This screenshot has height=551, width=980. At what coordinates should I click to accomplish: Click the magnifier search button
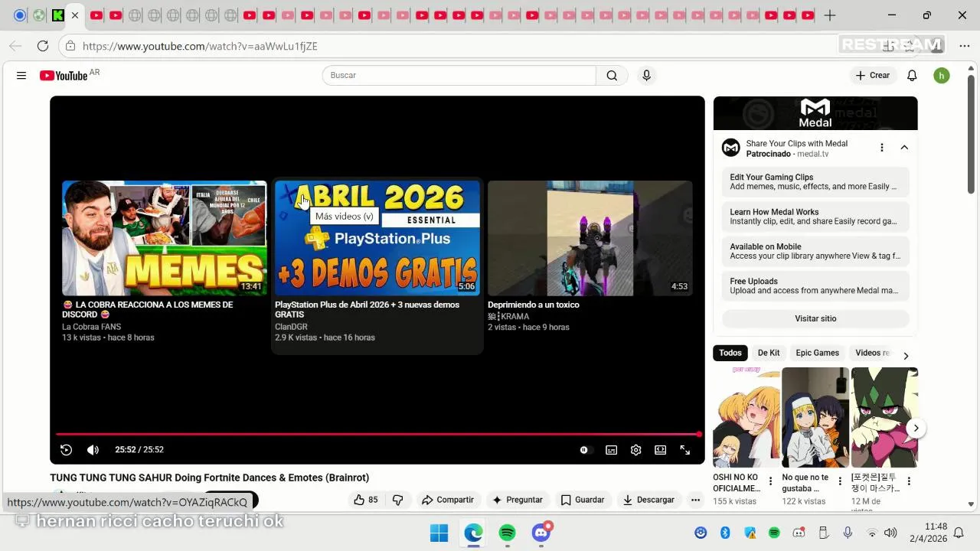[612, 75]
